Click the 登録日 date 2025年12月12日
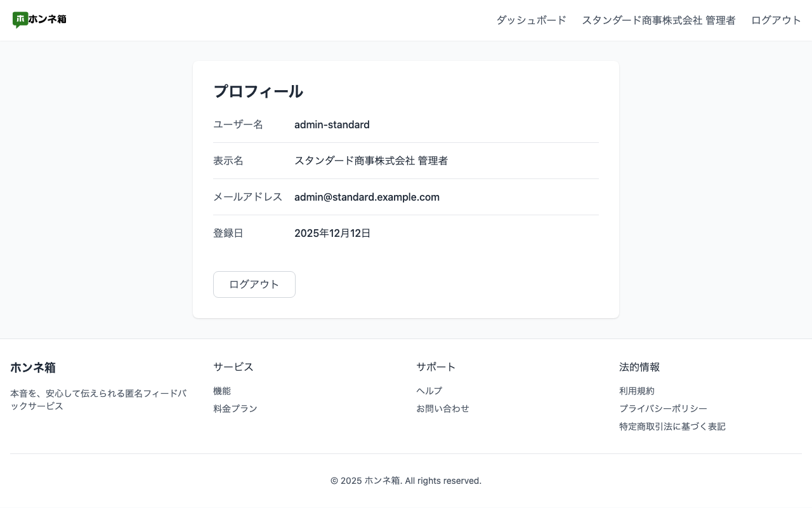The width and height of the screenshot is (812, 508). coord(332,233)
